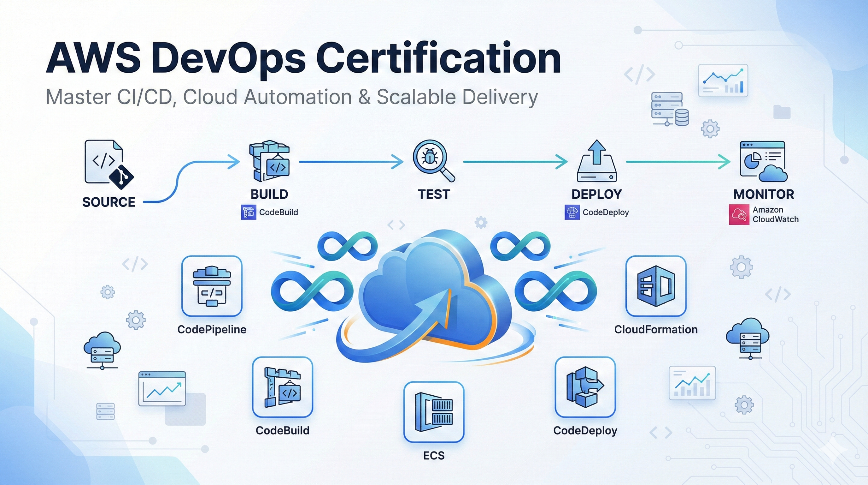Viewport: 868px width, 485px height.
Task: Click the small CodeBuild logo under BUILD
Action: pyautogui.click(x=248, y=213)
